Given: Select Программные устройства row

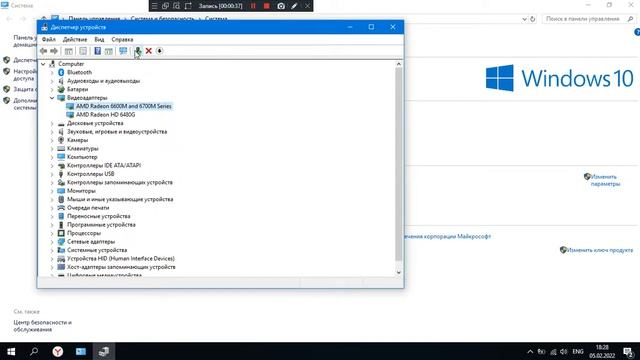Looking at the screenshot, I should 101,225.
